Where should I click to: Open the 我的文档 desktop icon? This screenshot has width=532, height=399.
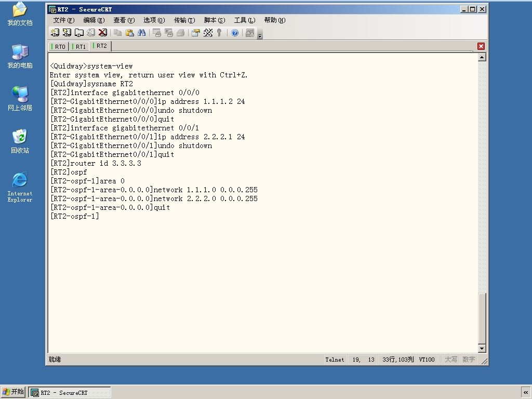pos(20,14)
